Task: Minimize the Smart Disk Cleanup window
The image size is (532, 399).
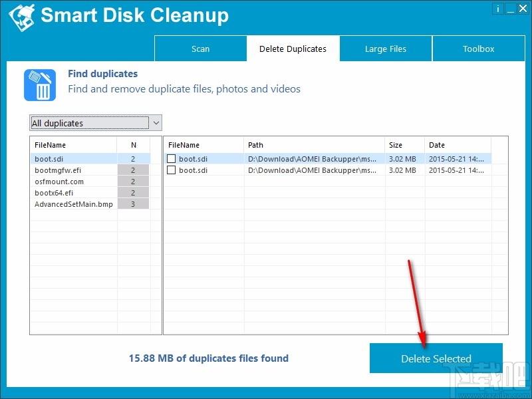Action: (x=510, y=9)
